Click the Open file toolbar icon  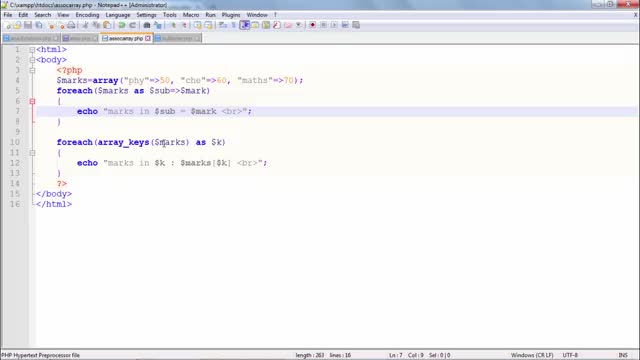[17, 25]
